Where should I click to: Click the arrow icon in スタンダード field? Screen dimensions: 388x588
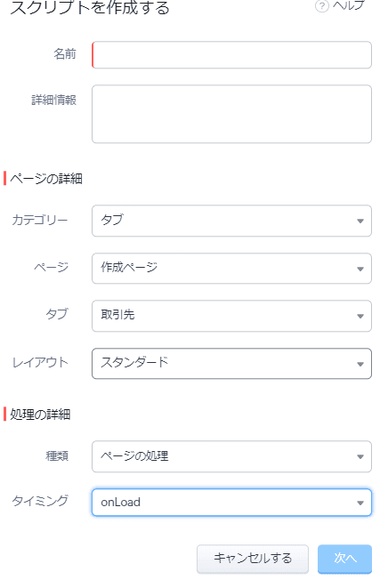360,364
